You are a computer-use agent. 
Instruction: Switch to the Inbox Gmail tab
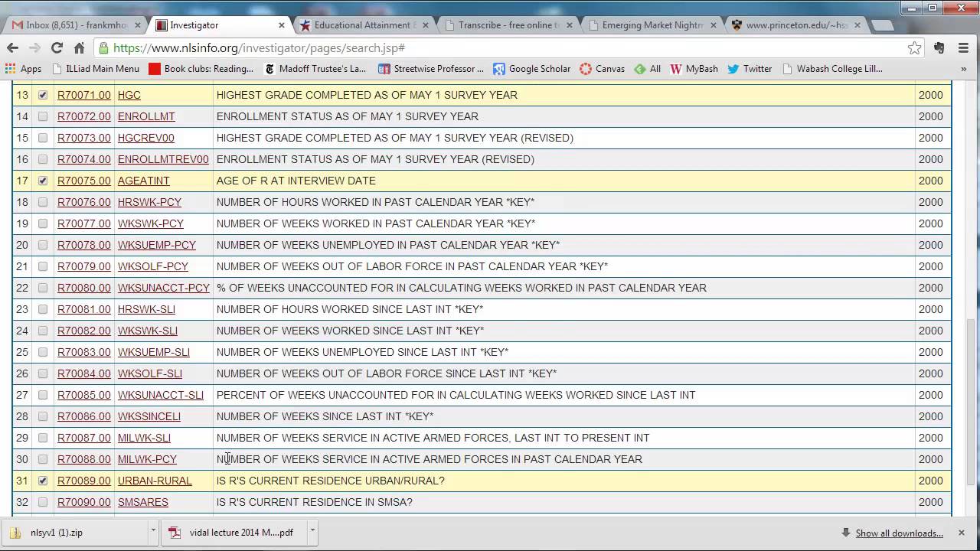(75, 25)
